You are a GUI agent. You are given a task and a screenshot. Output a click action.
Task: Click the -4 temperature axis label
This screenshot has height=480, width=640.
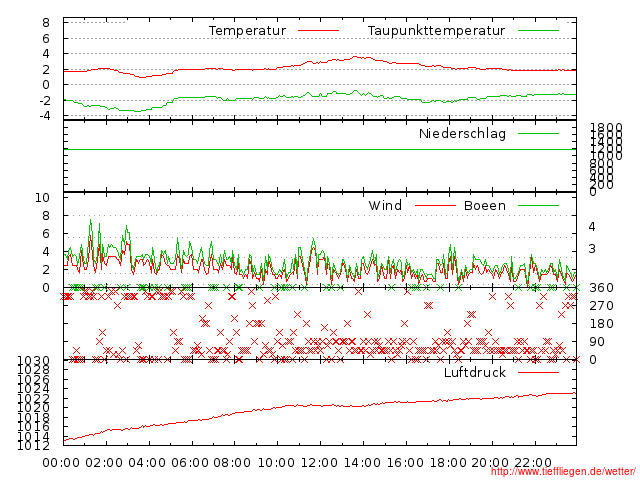[x=45, y=116]
